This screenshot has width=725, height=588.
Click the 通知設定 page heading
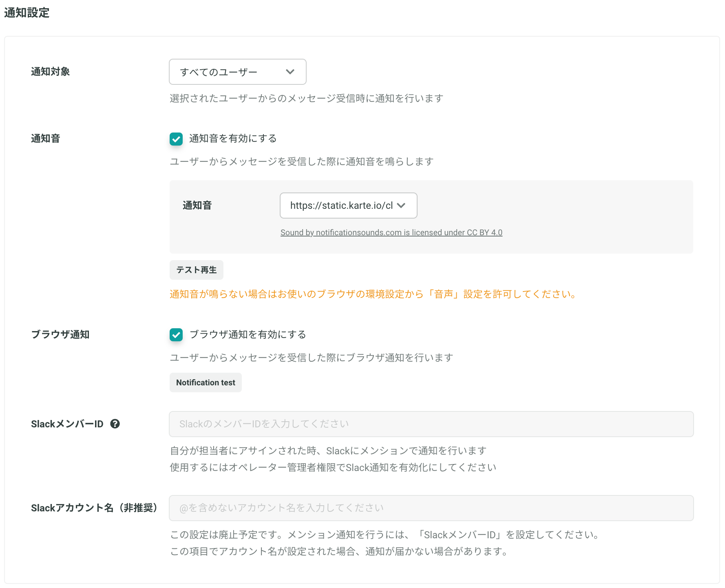tap(27, 13)
